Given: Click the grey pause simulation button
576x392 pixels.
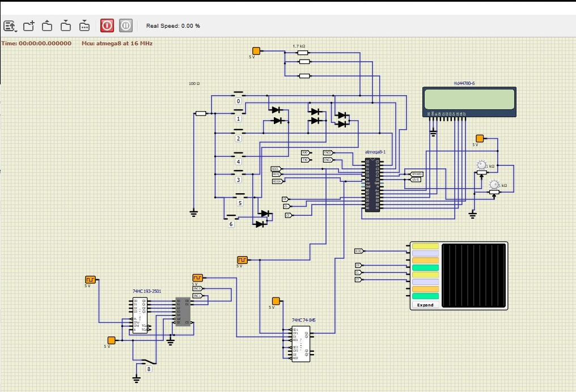Looking at the screenshot, I should pyautogui.click(x=126, y=25).
